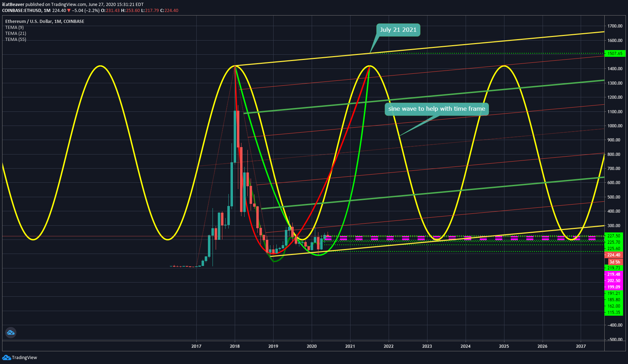
Task: Click the 'July 21 2021' callout label
Action: (x=398, y=30)
